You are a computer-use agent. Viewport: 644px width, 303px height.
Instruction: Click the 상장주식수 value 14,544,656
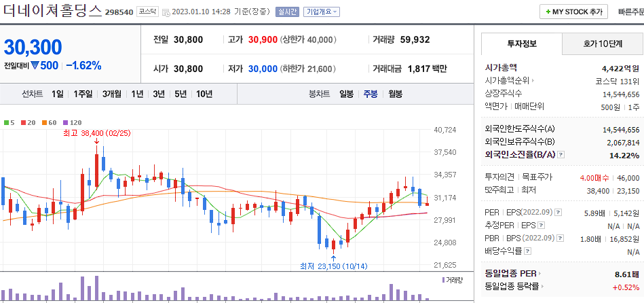pyautogui.click(x=621, y=94)
